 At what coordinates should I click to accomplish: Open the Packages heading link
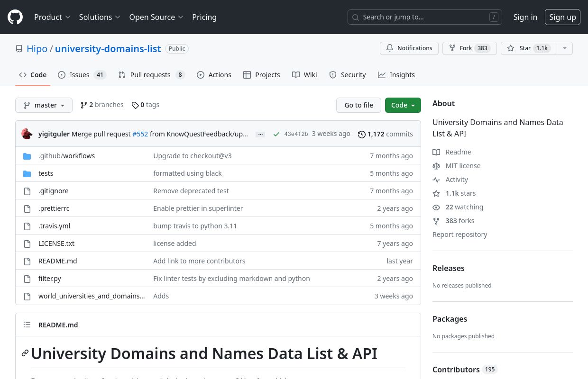450,319
